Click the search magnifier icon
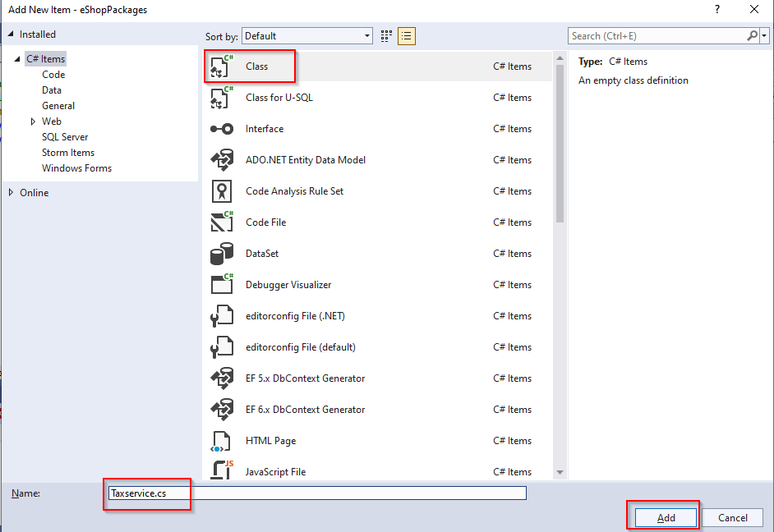The height and width of the screenshot is (532, 774). pyautogui.click(x=753, y=35)
